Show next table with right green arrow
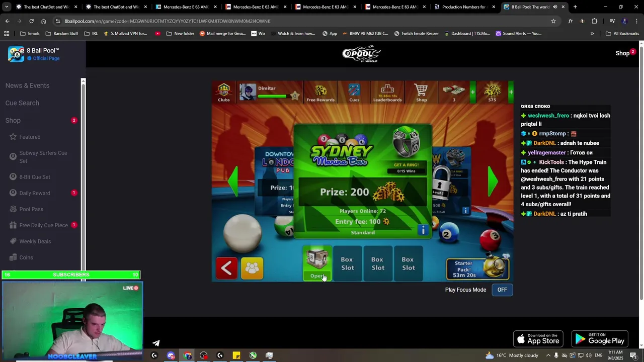Screen dimensions: 644x362 tap(493, 181)
